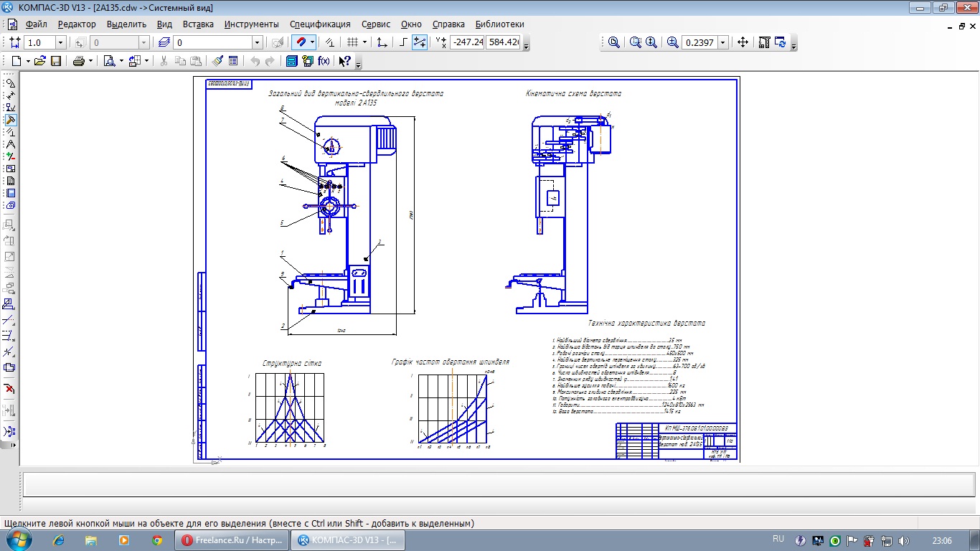Open the Инструменты menu
The image size is (980, 551).
coord(251,24)
